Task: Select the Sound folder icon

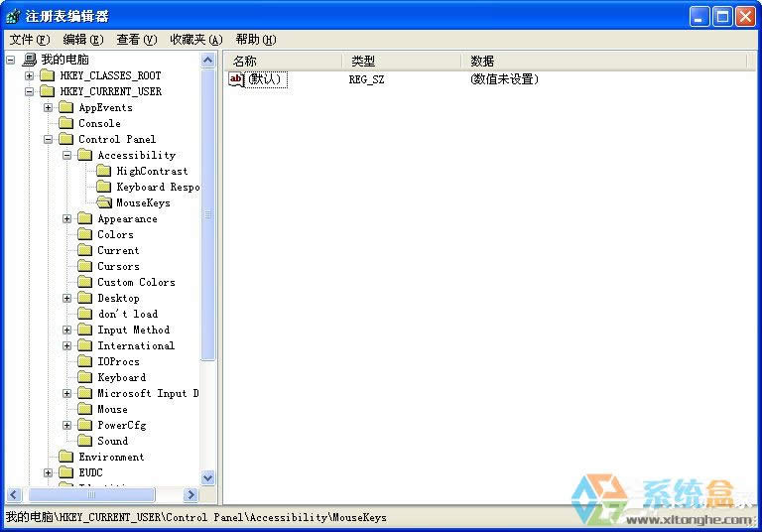Action: (85, 441)
